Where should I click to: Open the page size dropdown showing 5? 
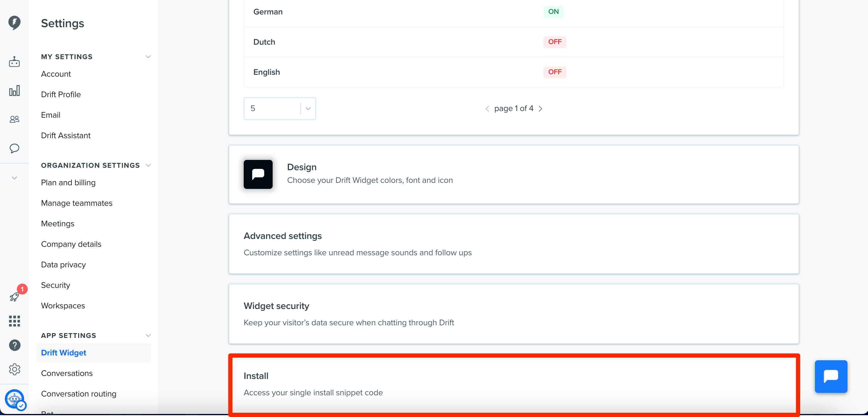click(307, 108)
